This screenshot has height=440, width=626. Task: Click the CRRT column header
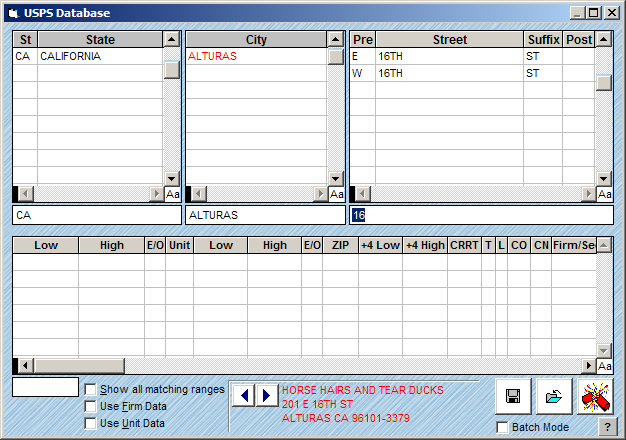(x=464, y=245)
